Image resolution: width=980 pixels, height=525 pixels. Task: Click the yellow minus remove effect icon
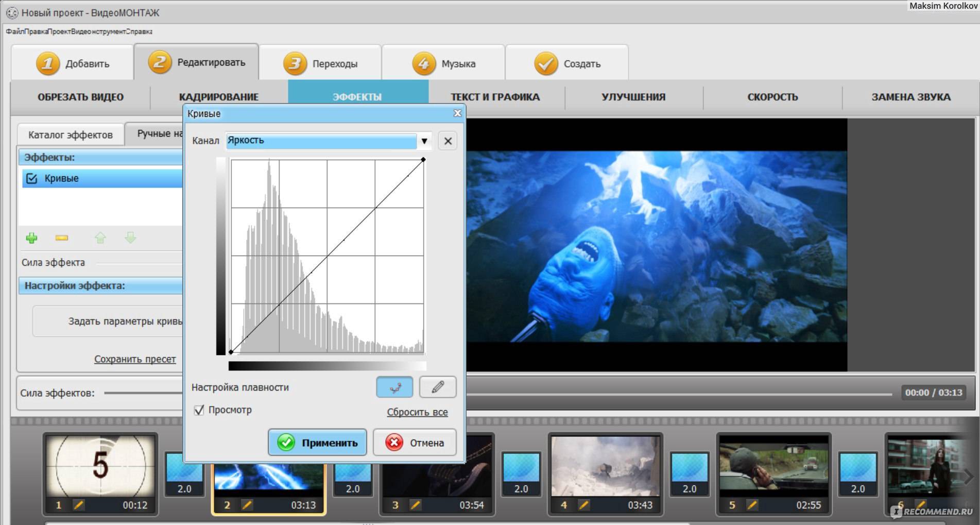click(61, 238)
